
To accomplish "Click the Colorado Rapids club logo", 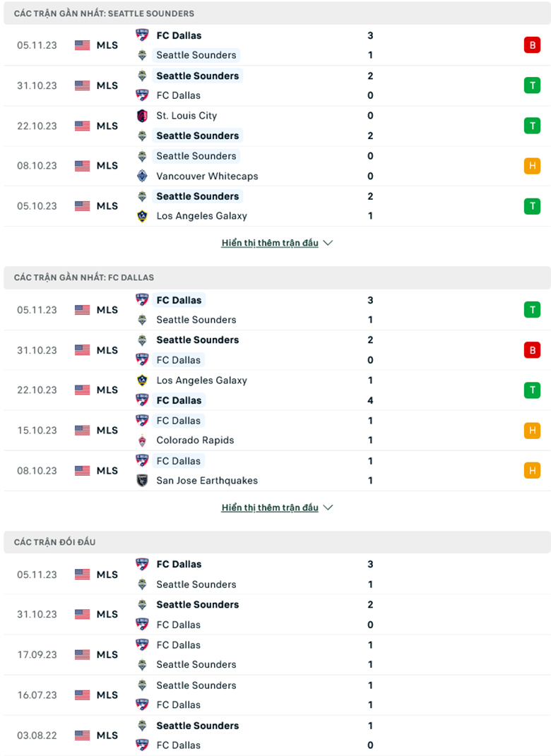I will 143,440.
